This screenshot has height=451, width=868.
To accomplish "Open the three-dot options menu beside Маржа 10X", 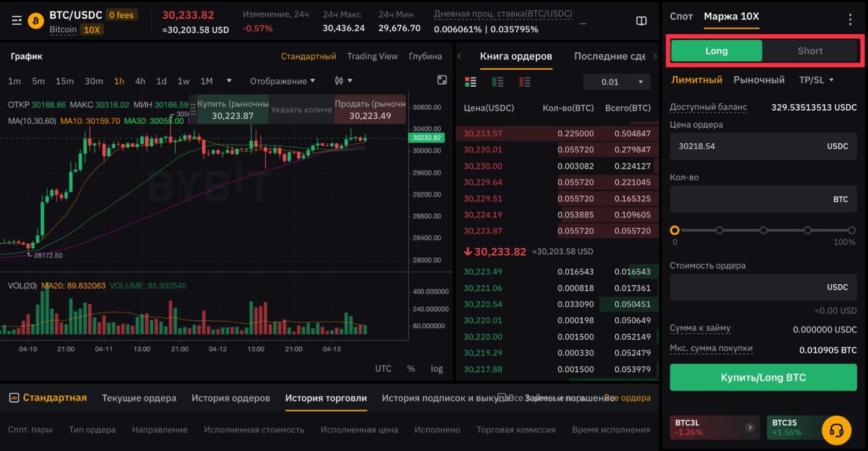I will pos(850,19).
